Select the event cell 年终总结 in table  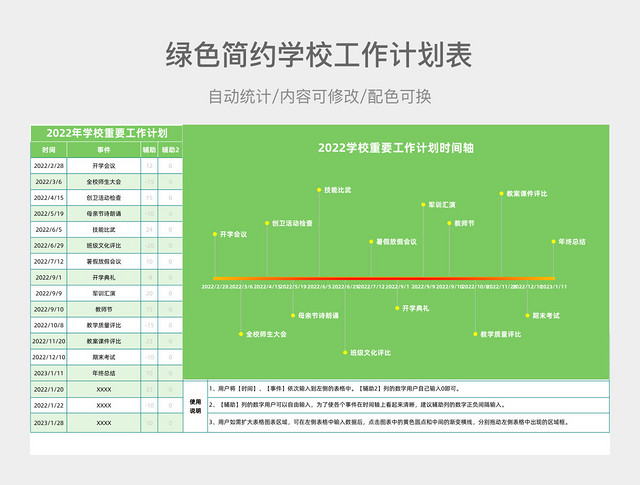pos(104,373)
